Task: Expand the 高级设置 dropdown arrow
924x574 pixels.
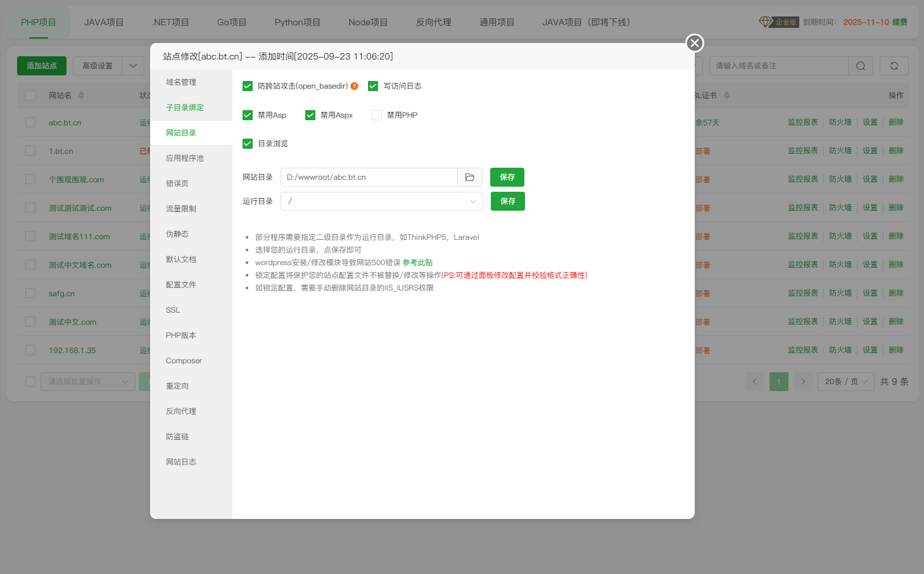Action: [x=133, y=66]
